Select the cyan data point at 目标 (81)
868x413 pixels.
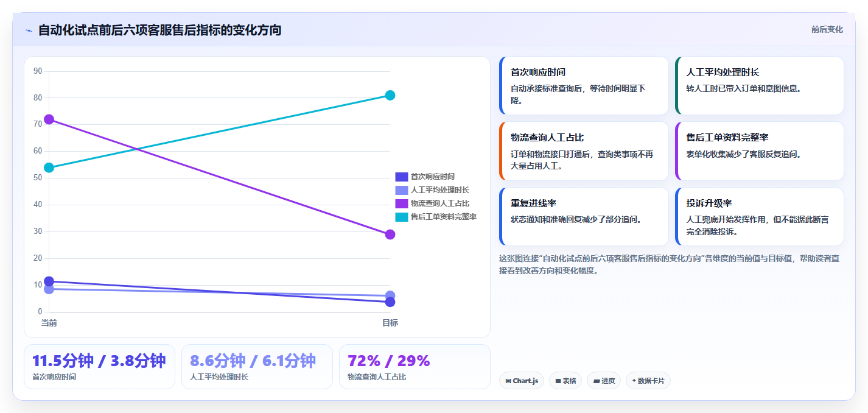(390, 95)
